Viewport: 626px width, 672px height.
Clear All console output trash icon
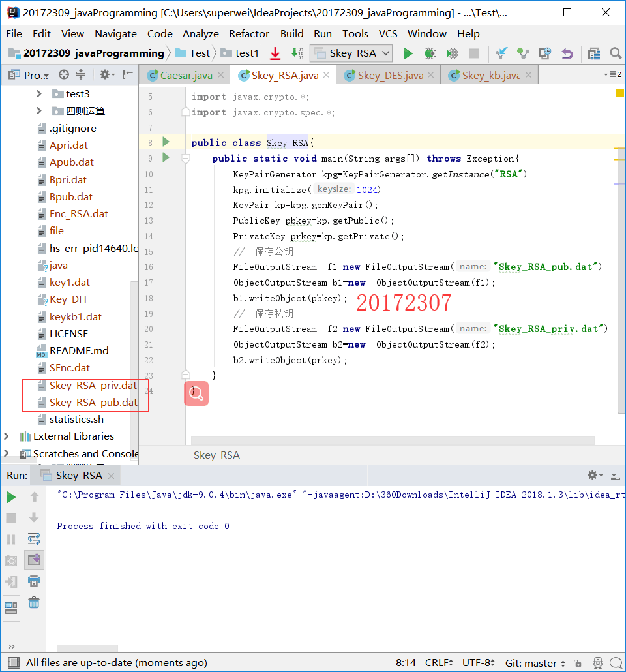(x=35, y=603)
